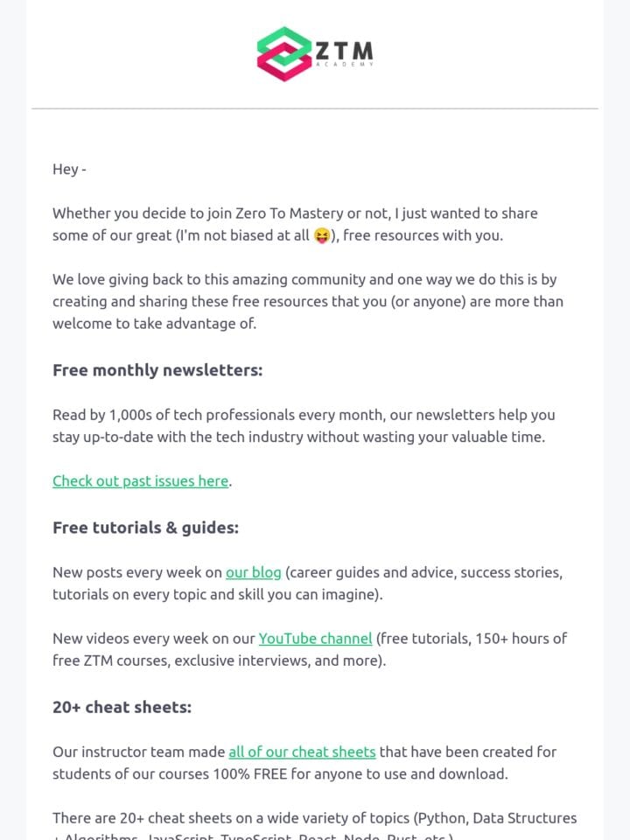This screenshot has width=630, height=840.
Task: Click the ACADEMY subtext beneath the ZTM wordmark
Action: click(x=345, y=64)
